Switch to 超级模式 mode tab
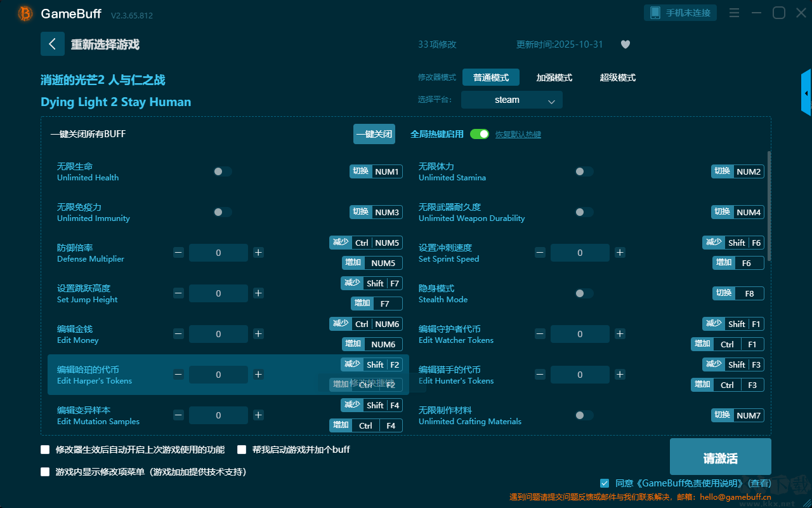Screen dimensions: 812x508 coord(618,77)
